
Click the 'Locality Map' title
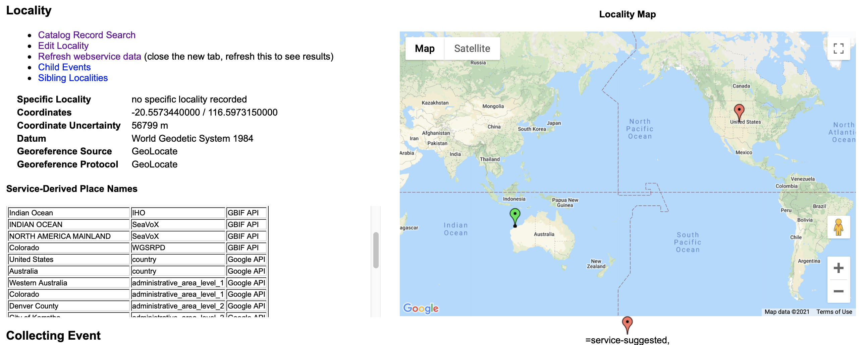[627, 14]
